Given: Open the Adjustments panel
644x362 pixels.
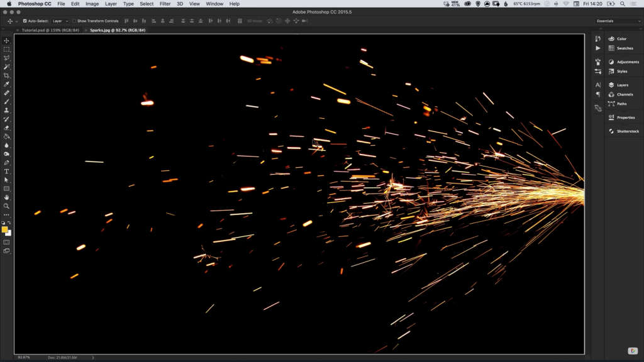Looking at the screenshot, I should point(623,62).
